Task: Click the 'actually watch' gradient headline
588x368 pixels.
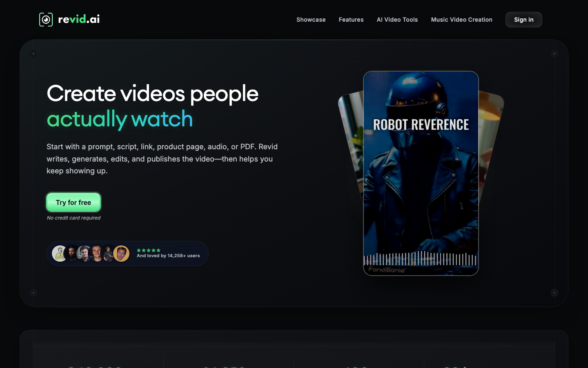Action: coord(120,119)
